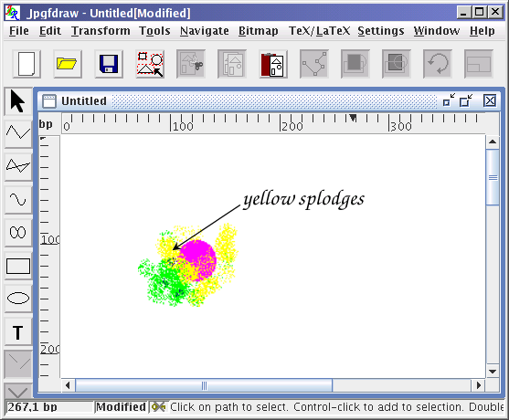Click the vertical scrollbar down arrow
The height and width of the screenshot is (420, 509).
(x=493, y=372)
